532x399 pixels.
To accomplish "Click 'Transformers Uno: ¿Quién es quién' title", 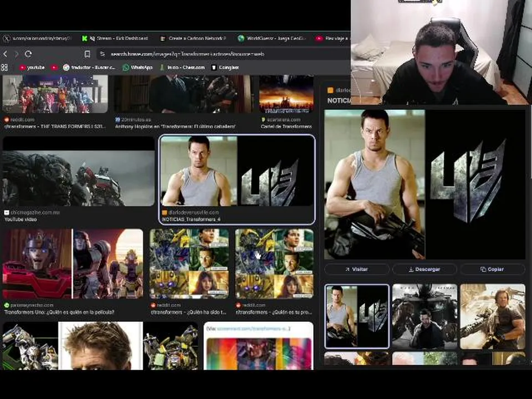I will tap(59, 312).
